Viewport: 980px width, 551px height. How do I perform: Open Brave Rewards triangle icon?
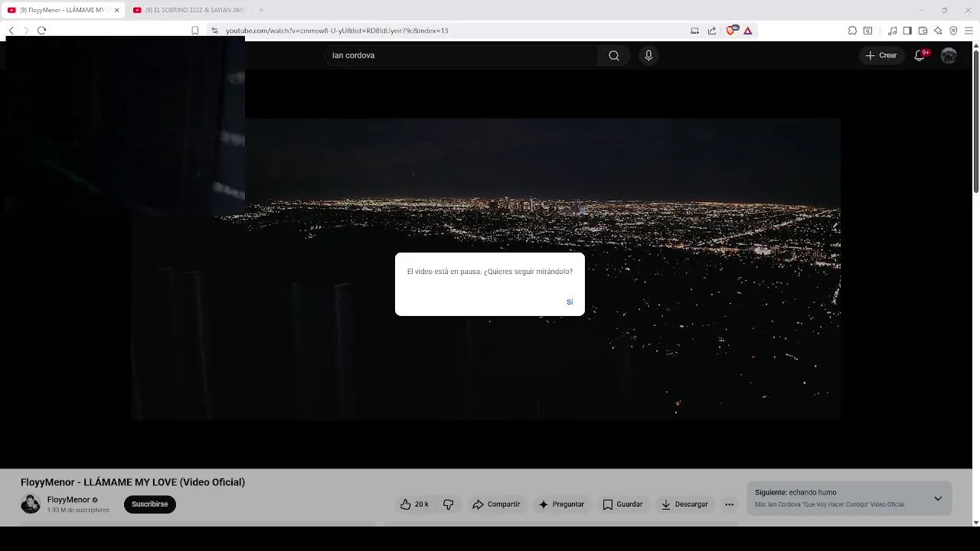pyautogui.click(x=747, y=31)
